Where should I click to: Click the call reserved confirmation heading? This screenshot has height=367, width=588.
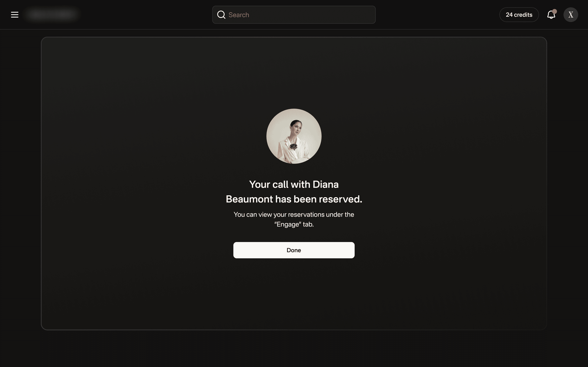coord(294,192)
